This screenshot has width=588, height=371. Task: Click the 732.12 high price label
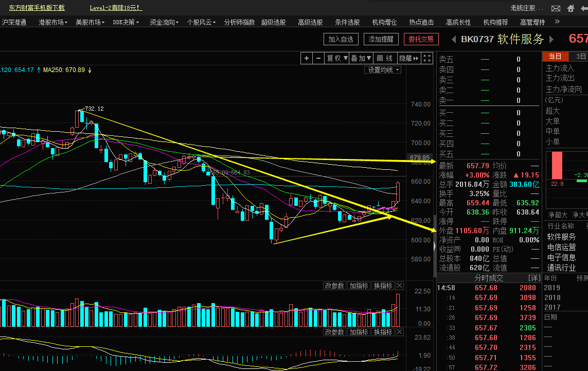pos(94,109)
